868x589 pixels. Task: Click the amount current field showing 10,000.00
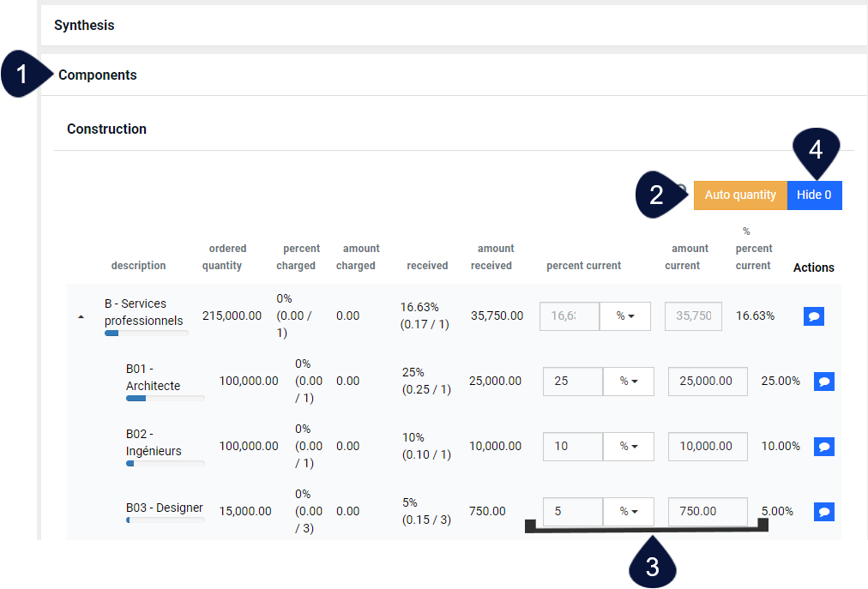[707, 446]
